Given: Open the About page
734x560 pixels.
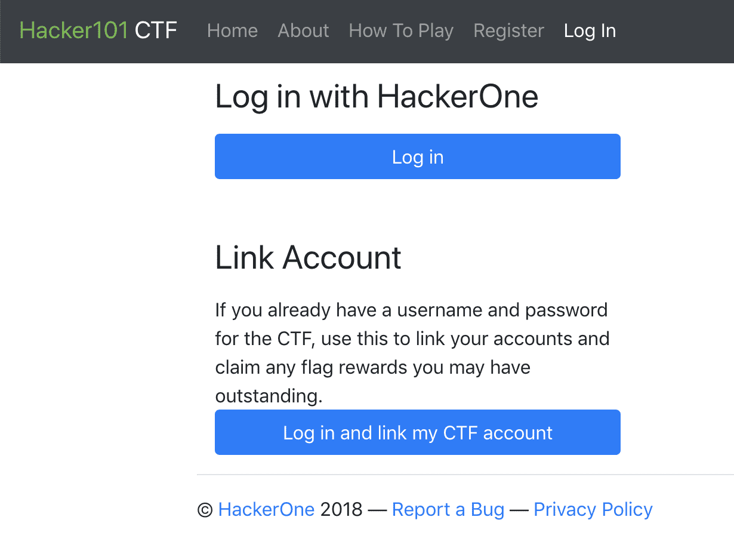Looking at the screenshot, I should [x=303, y=30].
